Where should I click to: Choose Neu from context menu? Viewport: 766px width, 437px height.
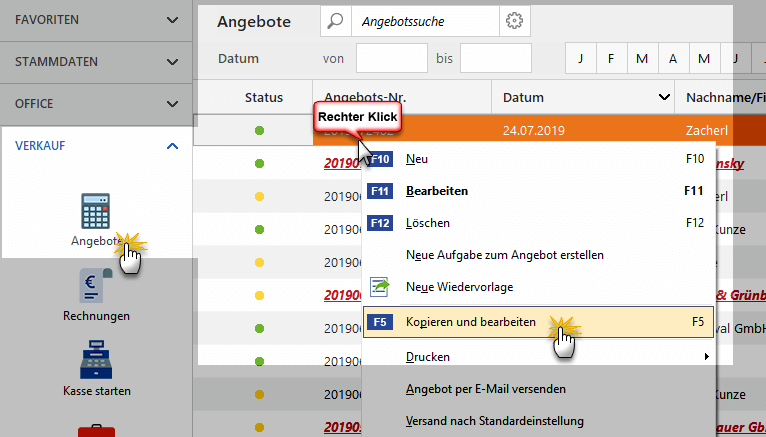tap(538, 159)
